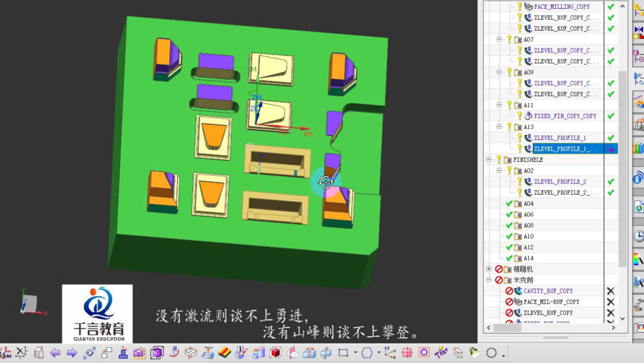Select the Rectangle sketch tool
Image resolution: width=644 pixels, height=363 pixels.
click(x=343, y=353)
